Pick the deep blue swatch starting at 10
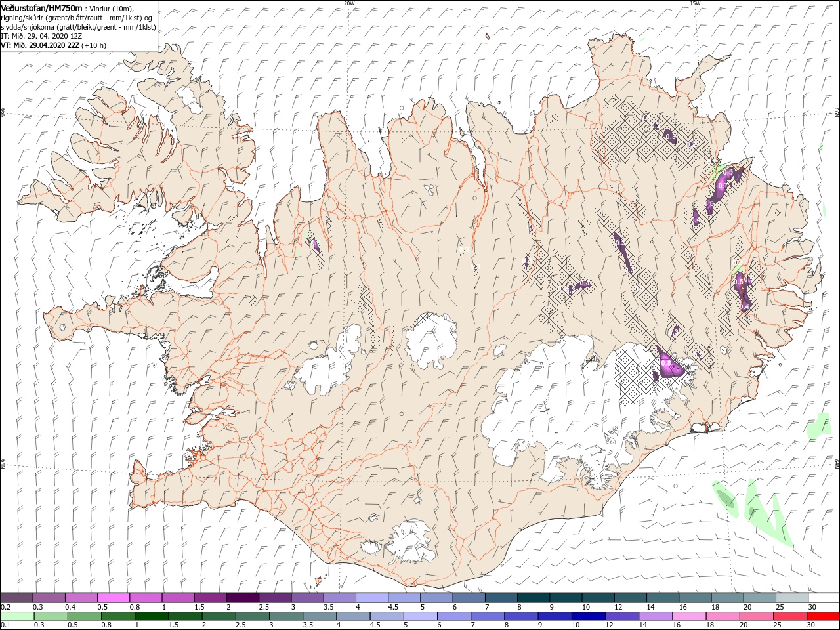The image size is (840, 630). pos(587,616)
